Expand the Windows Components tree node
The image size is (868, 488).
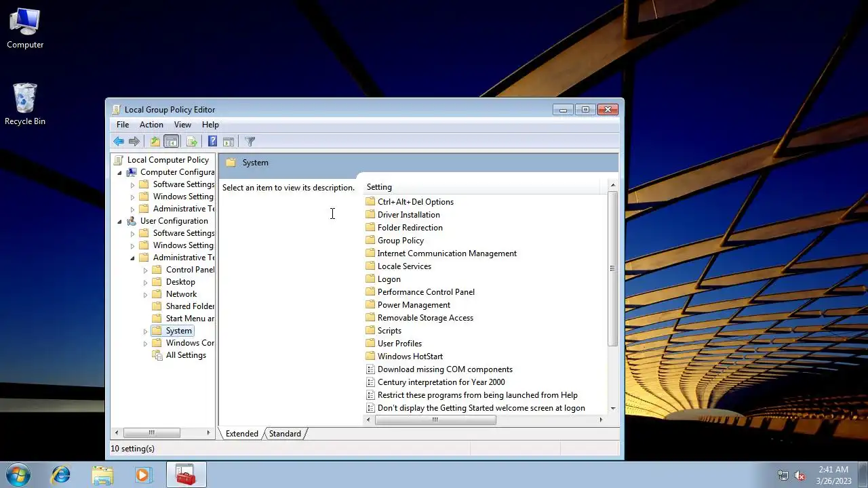[x=145, y=343]
